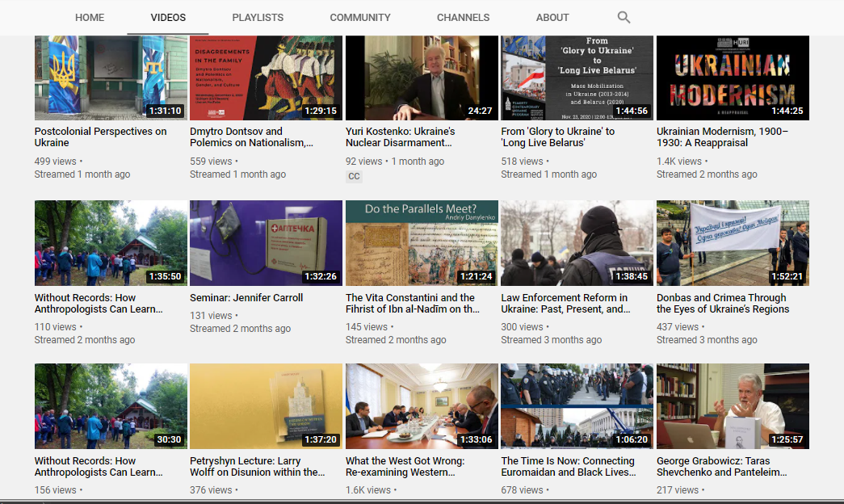Open What the West Got Wrong thumbnail
This screenshot has width=844, height=504.
(x=422, y=406)
